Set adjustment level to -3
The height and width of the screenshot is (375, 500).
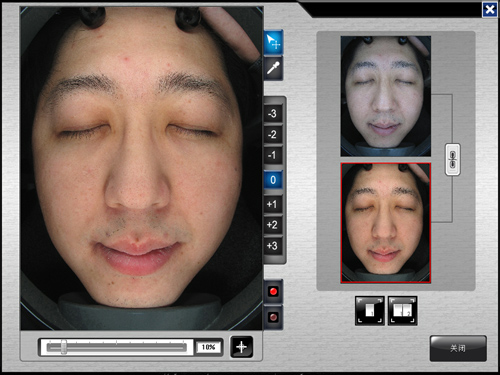tap(273, 114)
